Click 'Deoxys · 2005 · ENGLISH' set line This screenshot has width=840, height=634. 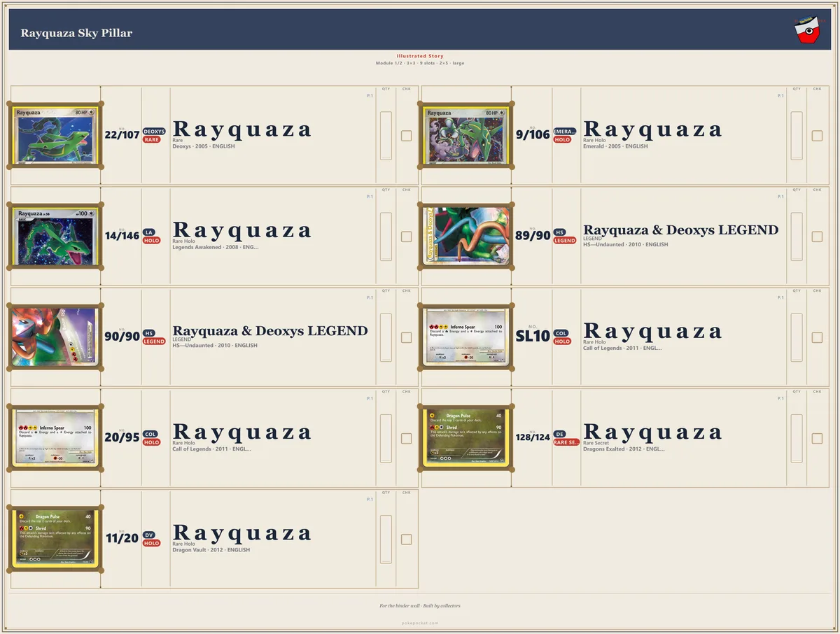point(204,147)
